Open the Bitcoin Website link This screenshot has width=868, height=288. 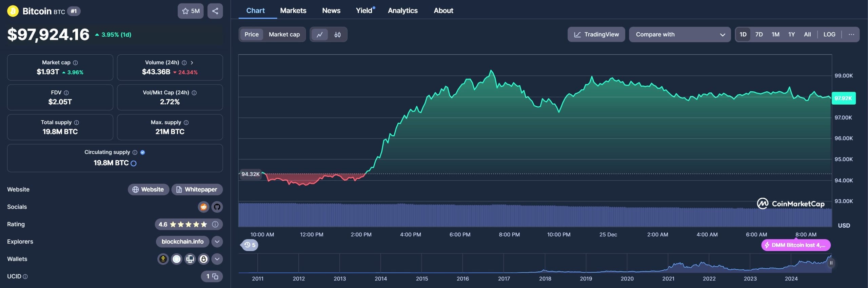pyautogui.click(x=148, y=190)
